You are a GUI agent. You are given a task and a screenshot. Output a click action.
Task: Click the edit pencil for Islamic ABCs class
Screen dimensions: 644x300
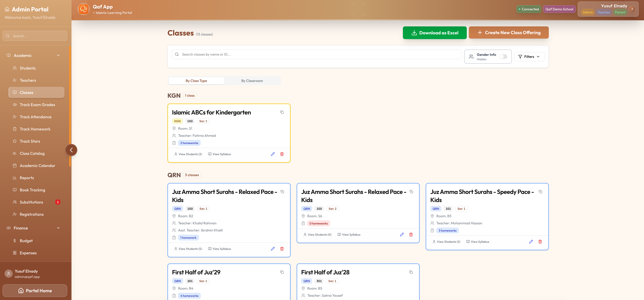273,154
